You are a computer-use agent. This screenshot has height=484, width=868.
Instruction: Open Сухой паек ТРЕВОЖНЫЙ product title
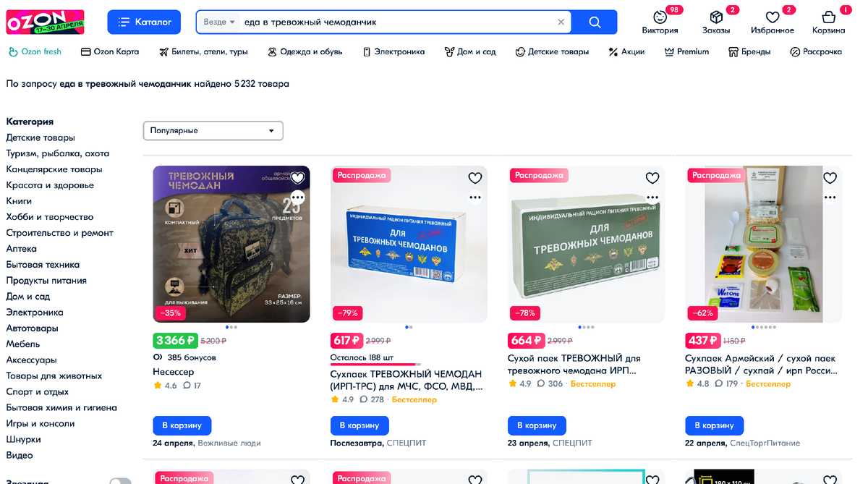point(574,364)
